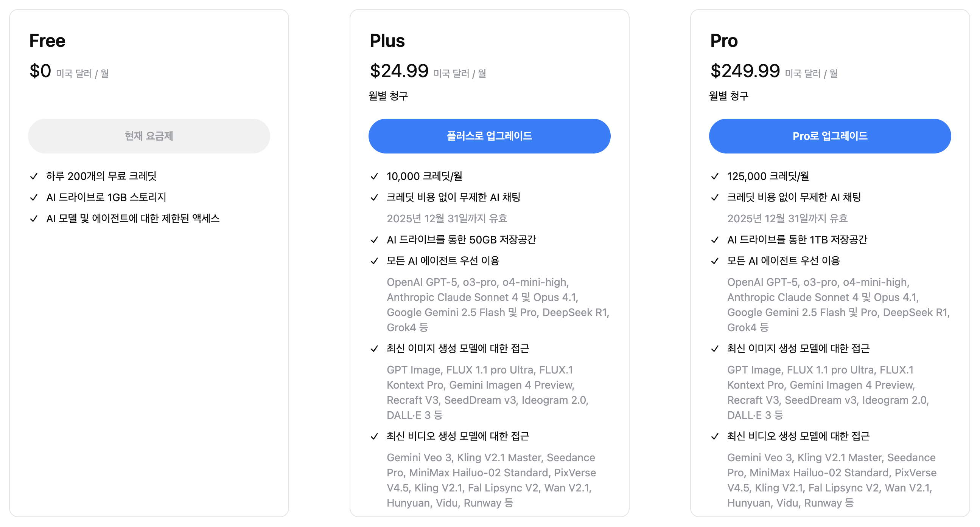Select the Pro plan heading
The width and height of the screenshot is (980, 527).
coord(724,41)
